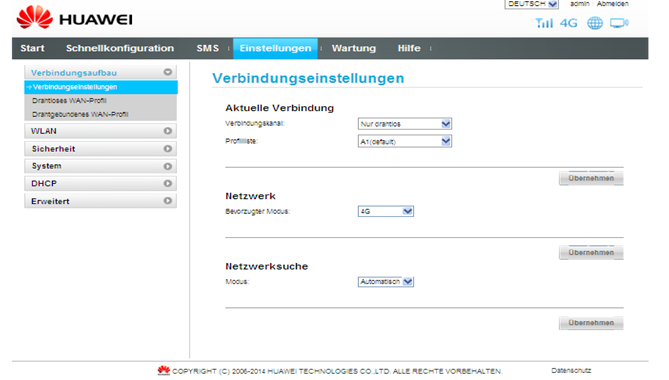Go to the Start tab

tap(32, 48)
